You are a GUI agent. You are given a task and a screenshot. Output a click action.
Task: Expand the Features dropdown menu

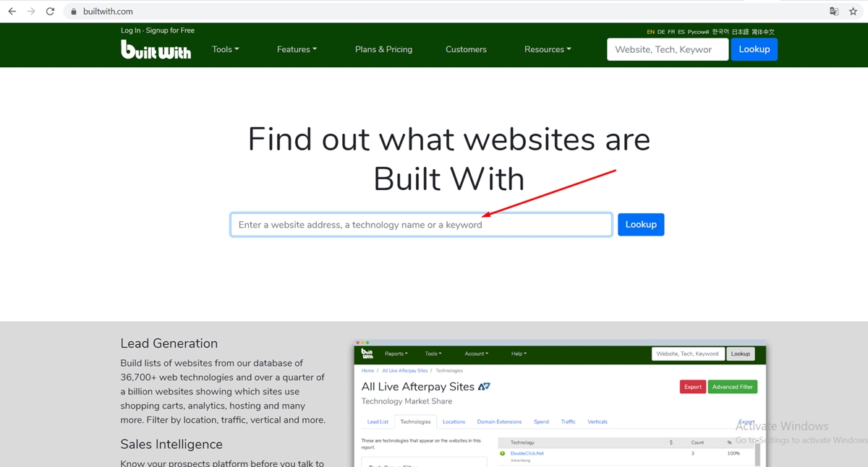click(297, 49)
